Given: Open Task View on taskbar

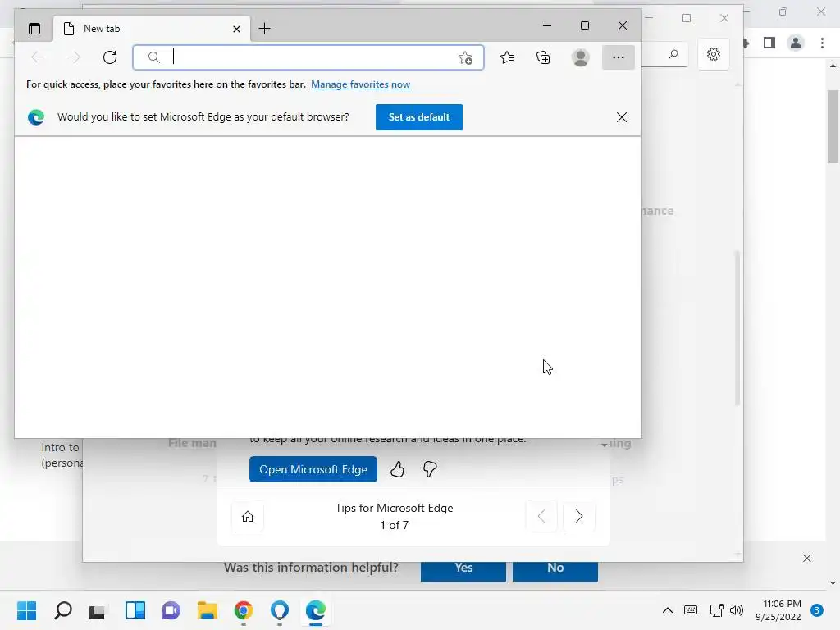Looking at the screenshot, I should [x=98, y=610].
